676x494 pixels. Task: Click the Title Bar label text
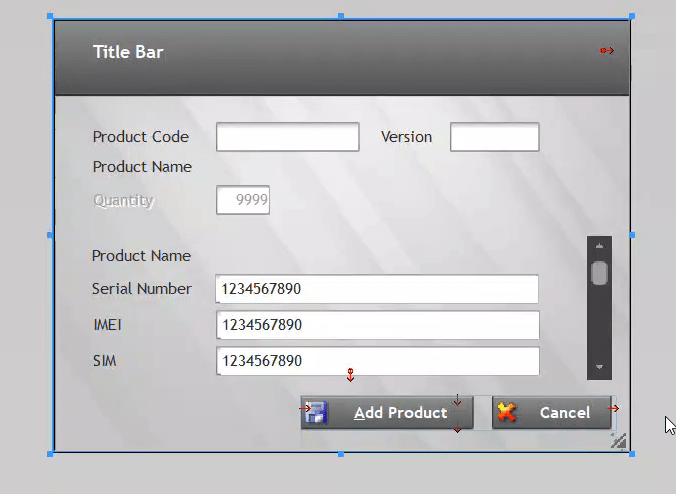tap(128, 52)
